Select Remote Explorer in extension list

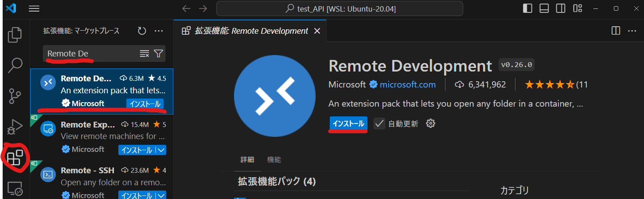pos(101,137)
